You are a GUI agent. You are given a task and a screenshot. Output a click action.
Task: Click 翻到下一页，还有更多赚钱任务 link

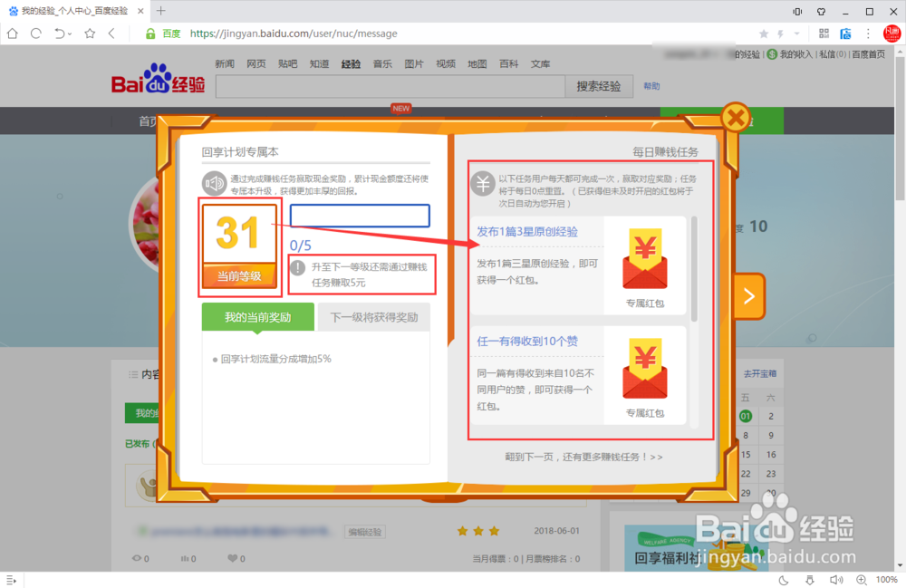[583, 457]
